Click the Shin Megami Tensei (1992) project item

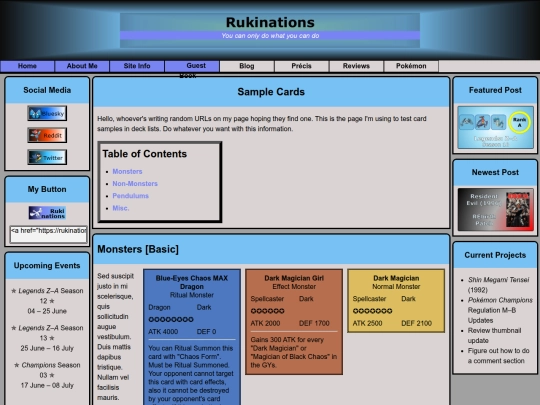point(498,285)
